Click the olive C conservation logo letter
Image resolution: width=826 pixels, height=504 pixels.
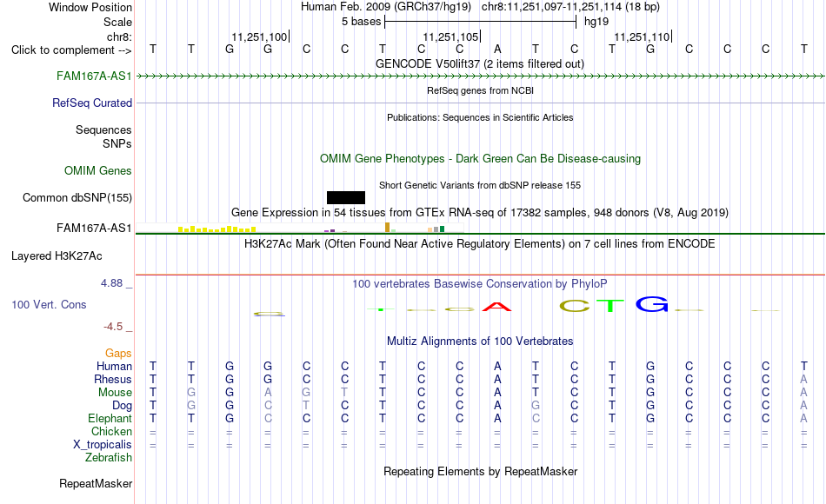(574, 306)
